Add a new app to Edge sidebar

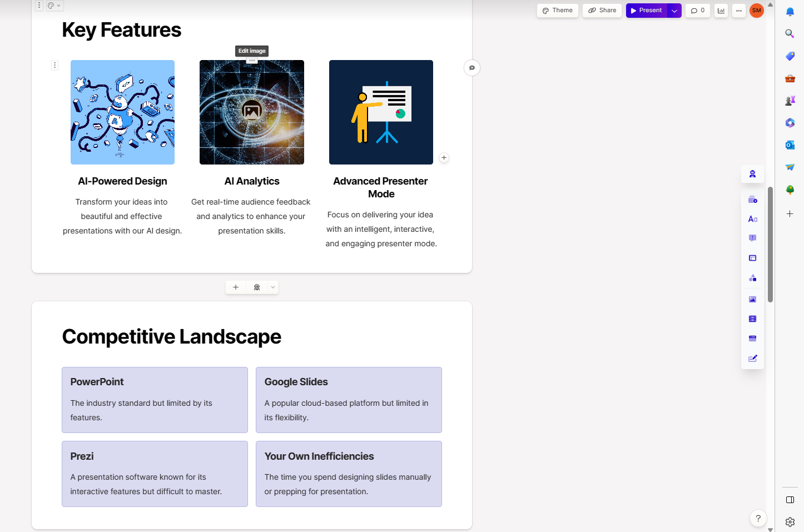coord(790,214)
